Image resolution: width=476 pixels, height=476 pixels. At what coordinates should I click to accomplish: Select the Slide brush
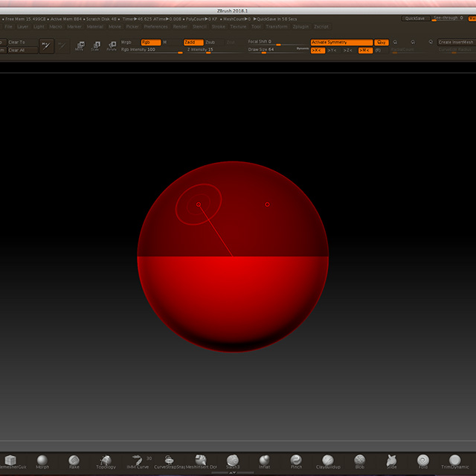[392, 461]
